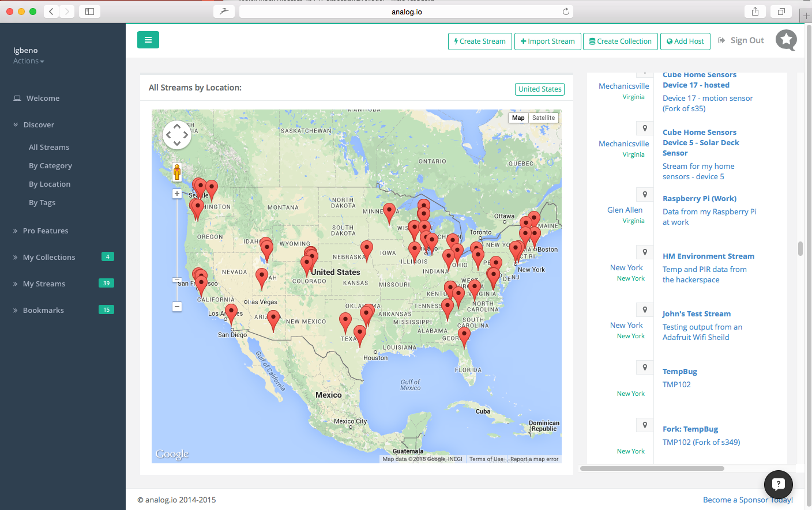This screenshot has height=510, width=812.
Task: Open the Raspberry Pi (Work) stream
Action: pos(700,198)
